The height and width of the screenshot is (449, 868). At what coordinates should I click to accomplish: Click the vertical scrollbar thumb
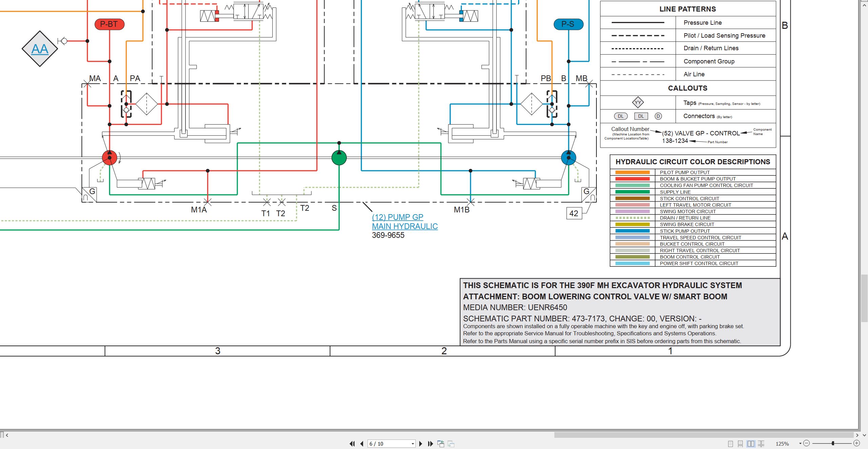click(x=864, y=298)
